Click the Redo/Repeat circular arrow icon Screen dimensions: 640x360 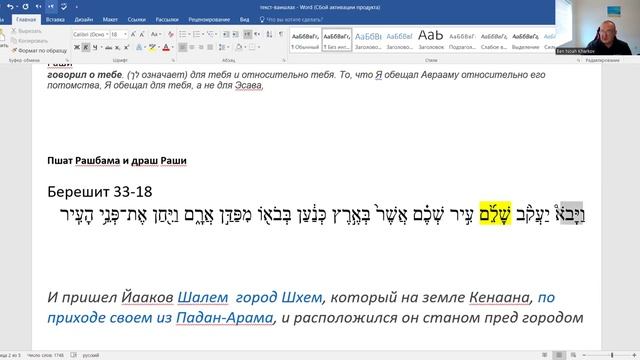tap(25, 7)
